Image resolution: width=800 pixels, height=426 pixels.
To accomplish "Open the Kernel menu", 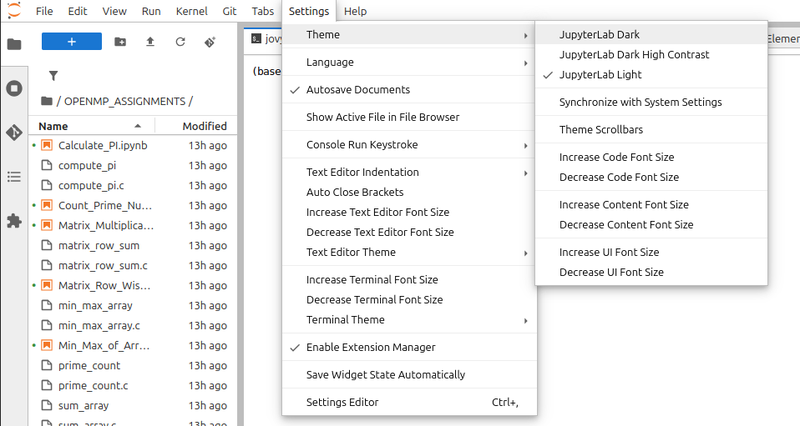I will tap(190, 10).
